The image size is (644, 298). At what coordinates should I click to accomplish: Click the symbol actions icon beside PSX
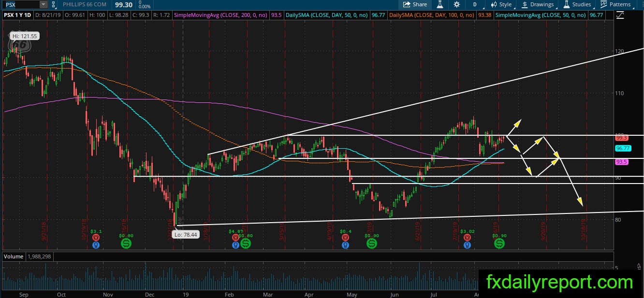pyautogui.click(x=53, y=4)
